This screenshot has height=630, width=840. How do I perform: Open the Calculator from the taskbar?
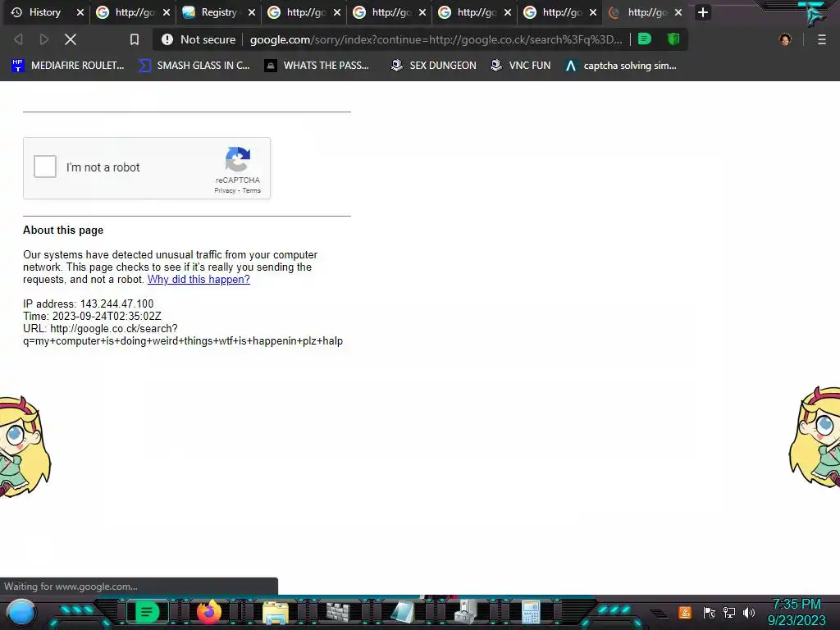pyautogui.click(x=531, y=612)
